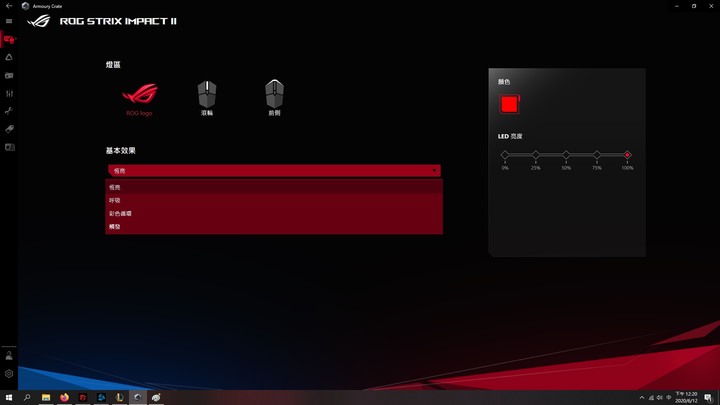Select the 滾輪 scroll wheel lighting zone
The width and height of the screenshot is (720, 405).
(x=207, y=98)
